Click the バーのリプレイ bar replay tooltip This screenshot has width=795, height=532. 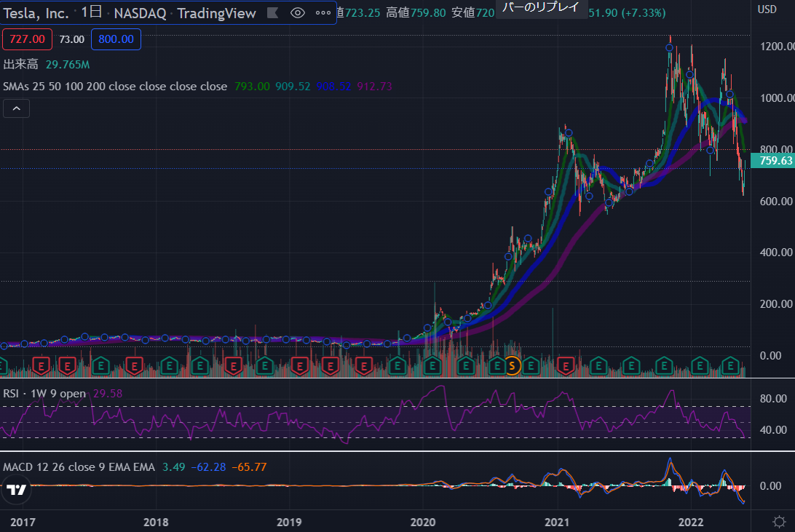click(x=540, y=7)
